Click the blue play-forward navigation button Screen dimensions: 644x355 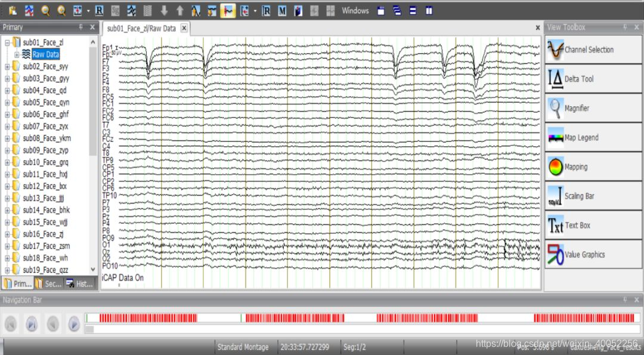(x=73, y=324)
